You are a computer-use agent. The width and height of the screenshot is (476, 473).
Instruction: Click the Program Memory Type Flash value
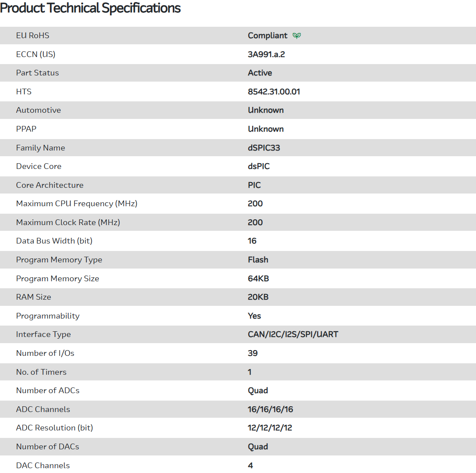click(x=258, y=260)
